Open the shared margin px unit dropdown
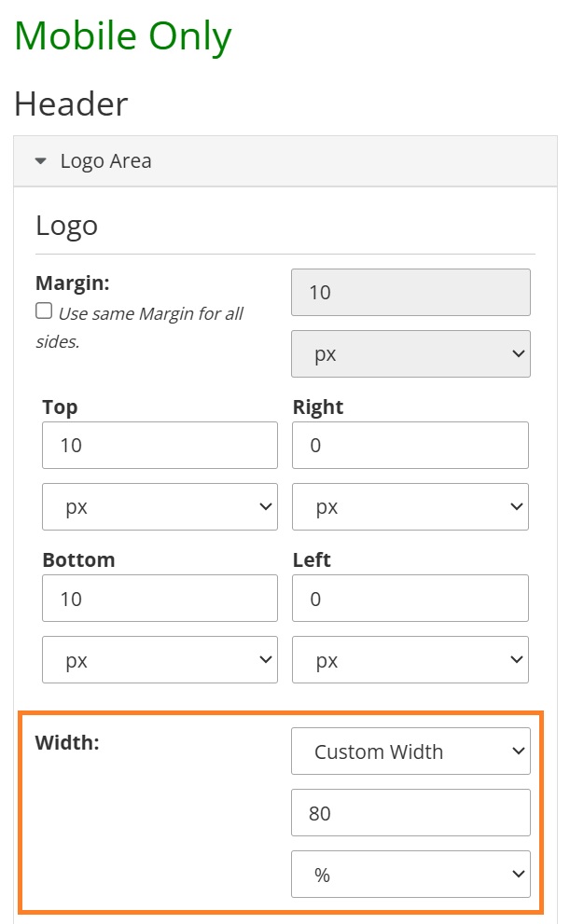The width and height of the screenshot is (570, 924). pos(410,353)
